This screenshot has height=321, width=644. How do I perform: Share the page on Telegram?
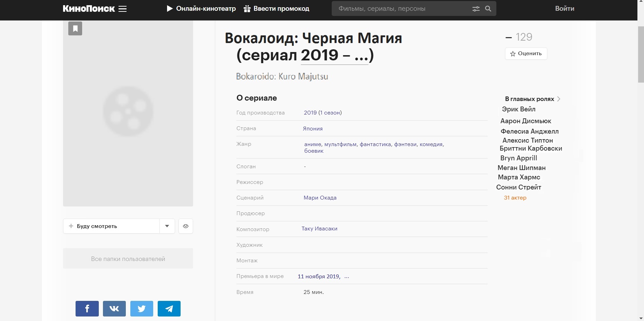[x=169, y=309]
